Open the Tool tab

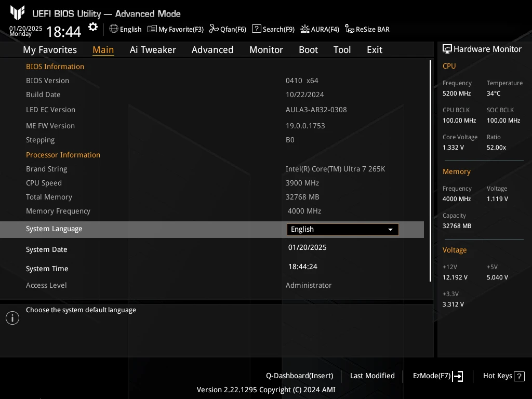click(342, 49)
